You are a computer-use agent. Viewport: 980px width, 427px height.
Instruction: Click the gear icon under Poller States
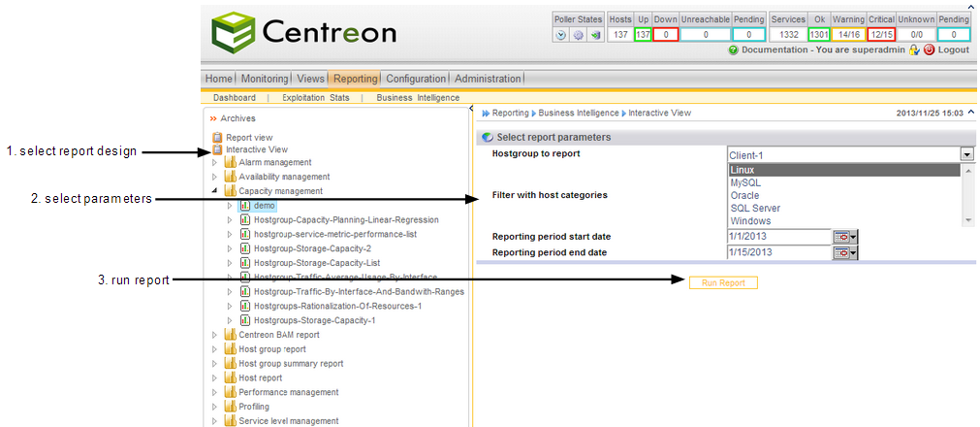(578, 35)
